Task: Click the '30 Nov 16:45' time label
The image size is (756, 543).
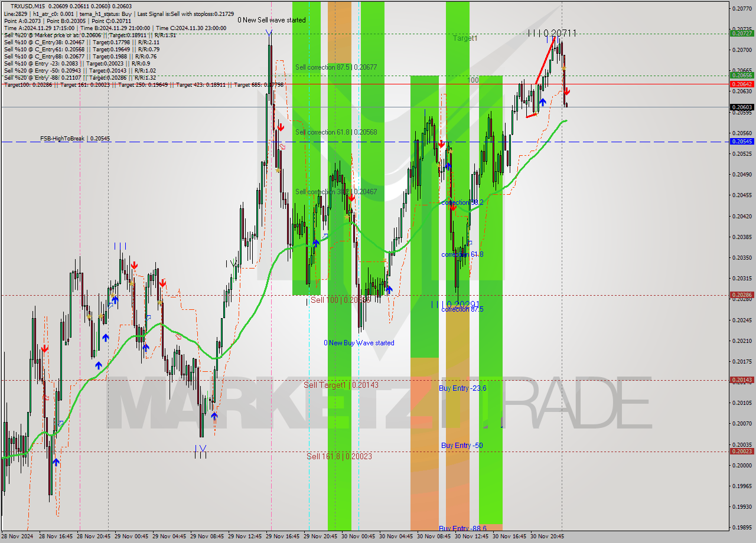Action: [x=510, y=537]
